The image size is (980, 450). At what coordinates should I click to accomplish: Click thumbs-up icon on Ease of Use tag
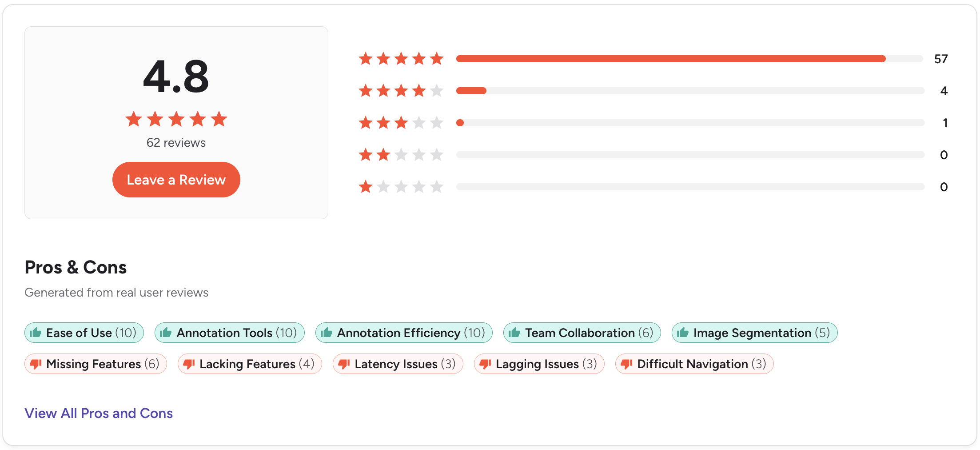36,333
